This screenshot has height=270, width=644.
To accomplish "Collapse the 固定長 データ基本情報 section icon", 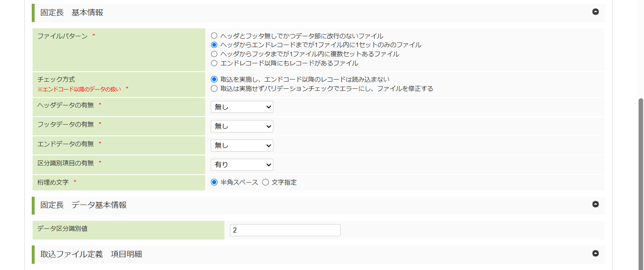I will tap(596, 204).
